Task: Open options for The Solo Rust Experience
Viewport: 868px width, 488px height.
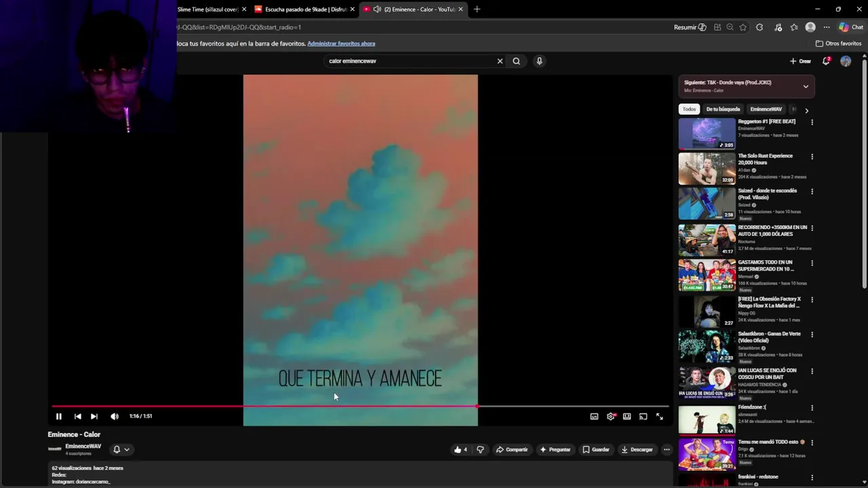Action: (812, 157)
